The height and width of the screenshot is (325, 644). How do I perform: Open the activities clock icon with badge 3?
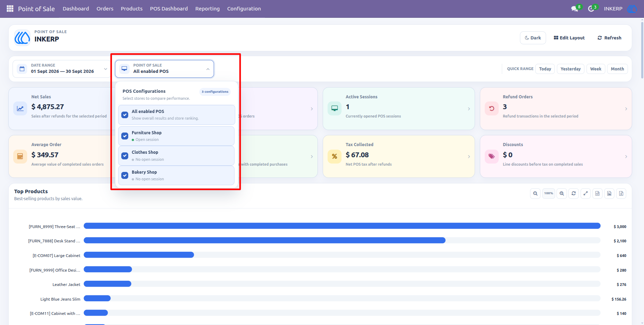(x=591, y=9)
